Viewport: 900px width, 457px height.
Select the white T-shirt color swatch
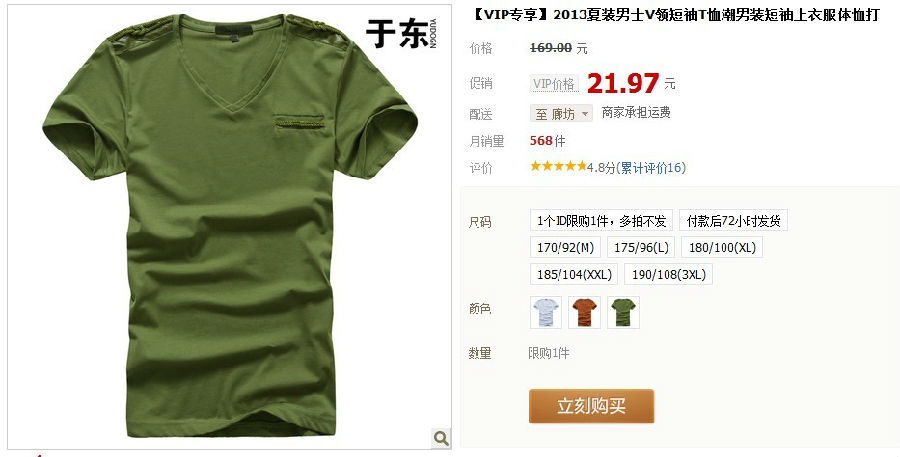pyautogui.click(x=546, y=312)
